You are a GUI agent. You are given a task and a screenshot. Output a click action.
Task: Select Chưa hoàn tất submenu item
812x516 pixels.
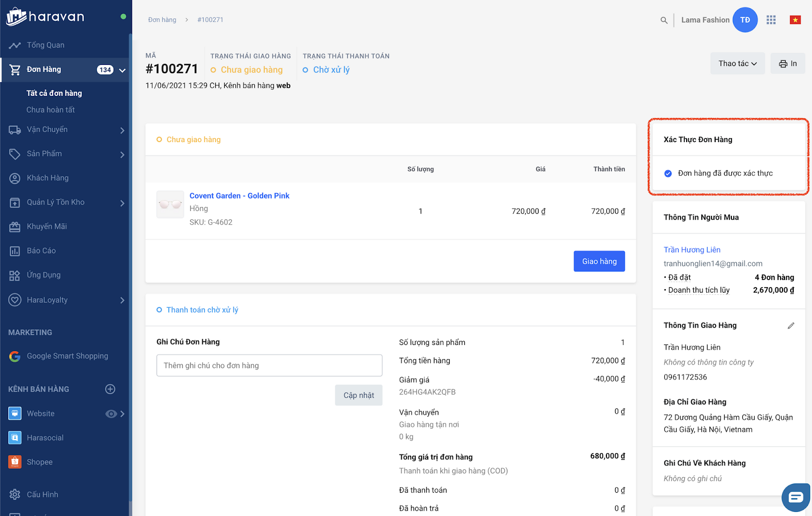[x=51, y=110]
